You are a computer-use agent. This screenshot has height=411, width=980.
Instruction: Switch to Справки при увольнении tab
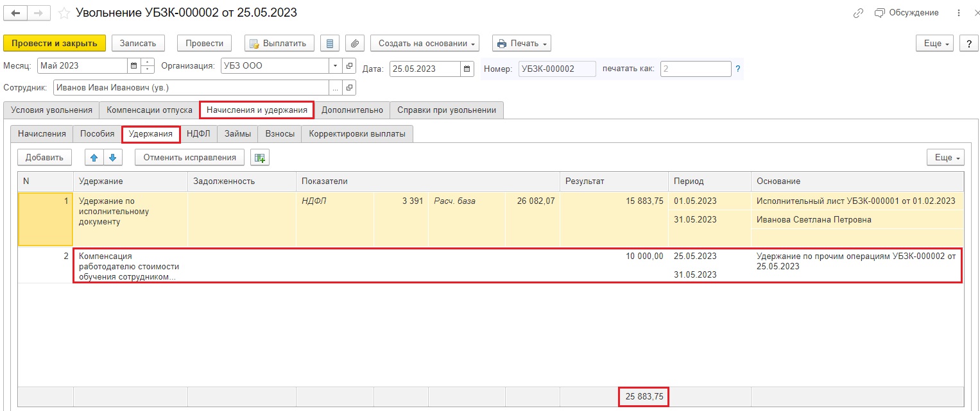[x=447, y=110]
